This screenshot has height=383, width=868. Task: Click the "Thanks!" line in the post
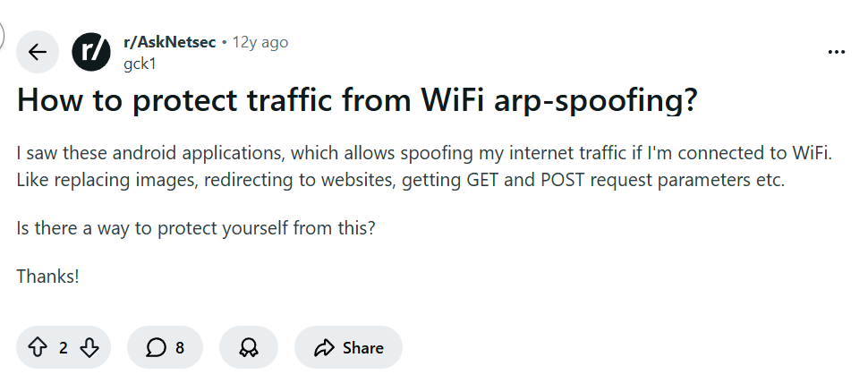tap(48, 277)
